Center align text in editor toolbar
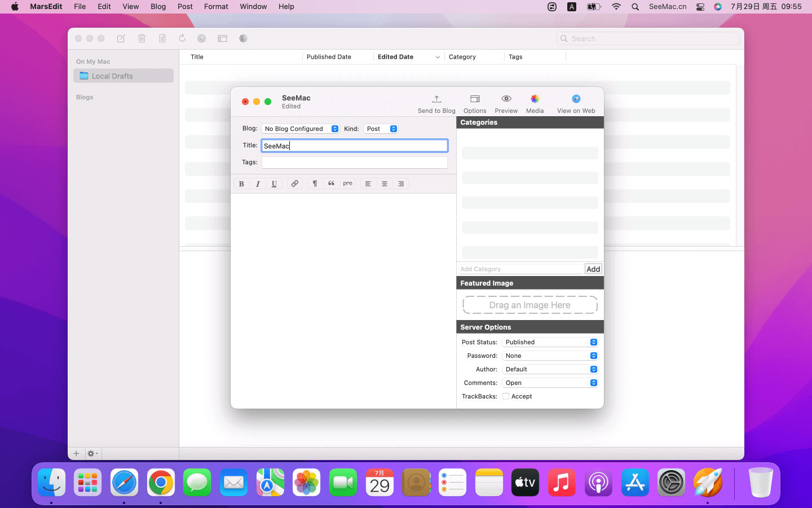The height and width of the screenshot is (508, 812). (x=384, y=184)
